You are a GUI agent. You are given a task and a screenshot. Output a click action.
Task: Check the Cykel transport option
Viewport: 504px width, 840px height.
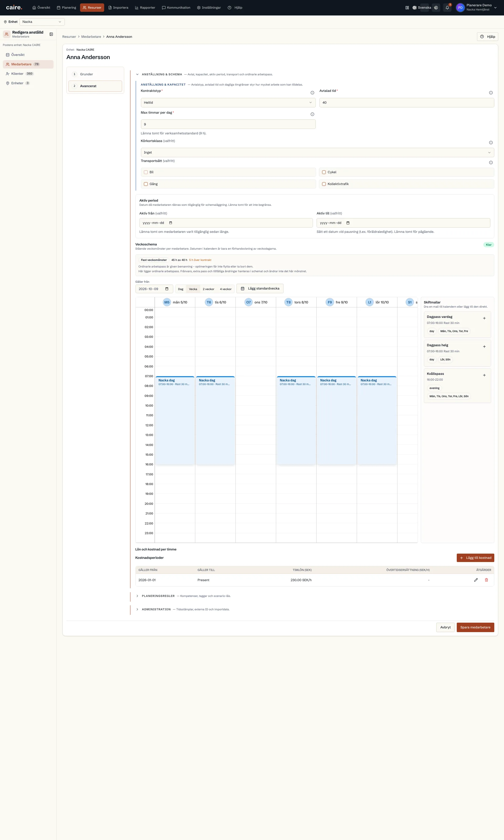coord(324,172)
